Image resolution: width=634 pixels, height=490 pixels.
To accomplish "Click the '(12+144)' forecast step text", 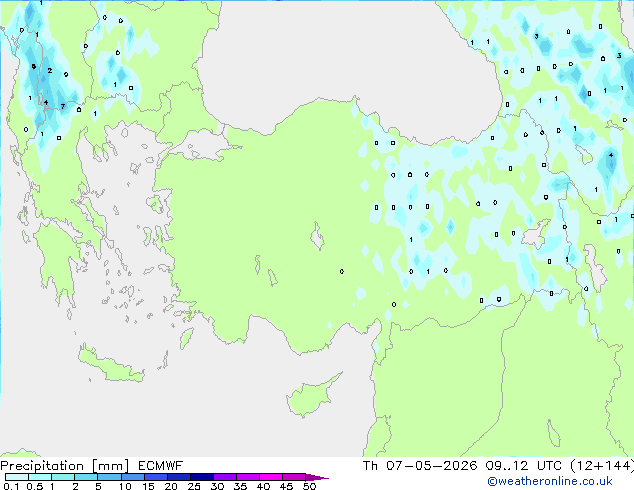I will click(x=602, y=466).
